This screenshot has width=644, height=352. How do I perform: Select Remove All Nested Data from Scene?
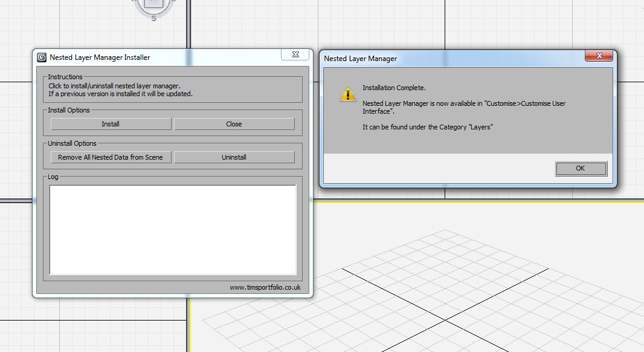coord(111,157)
